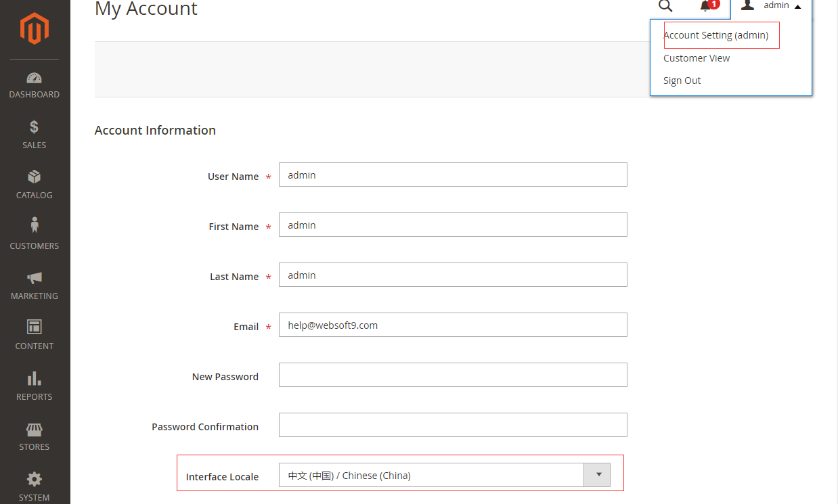Open the Sales dollar icon
The height and width of the screenshot is (504, 838).
(x=34, y=127)
